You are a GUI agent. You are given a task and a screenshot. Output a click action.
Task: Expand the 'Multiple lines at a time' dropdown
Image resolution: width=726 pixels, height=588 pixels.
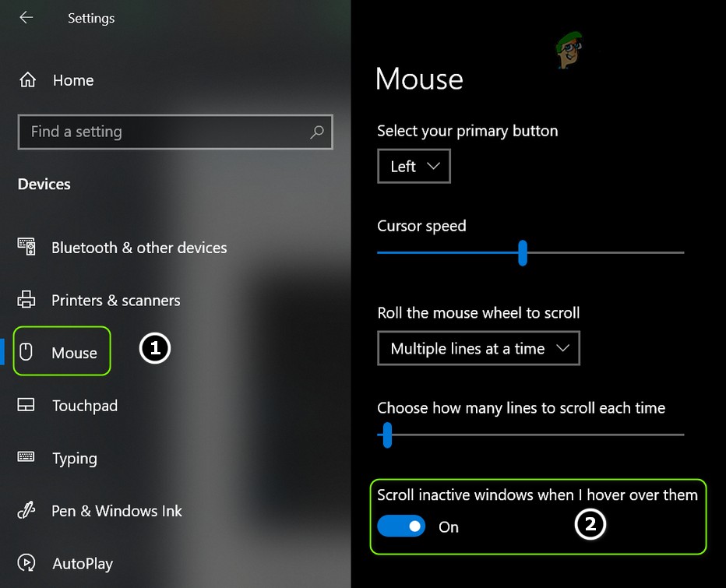(478, 348)
